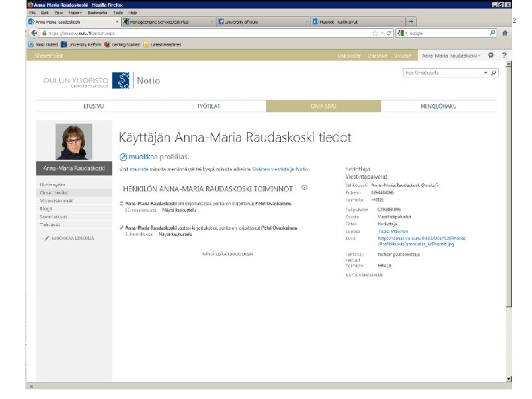
Task: Open SharePoint help question mark
Action: 504,55
